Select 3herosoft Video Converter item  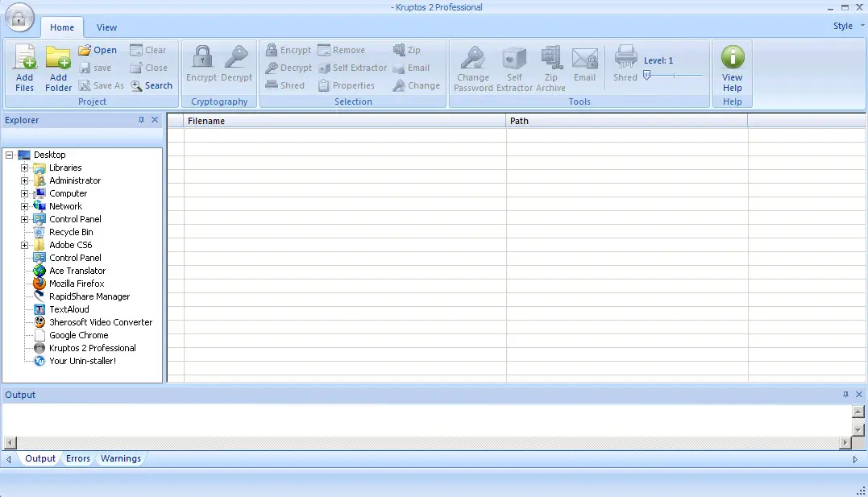click(100, 322)
